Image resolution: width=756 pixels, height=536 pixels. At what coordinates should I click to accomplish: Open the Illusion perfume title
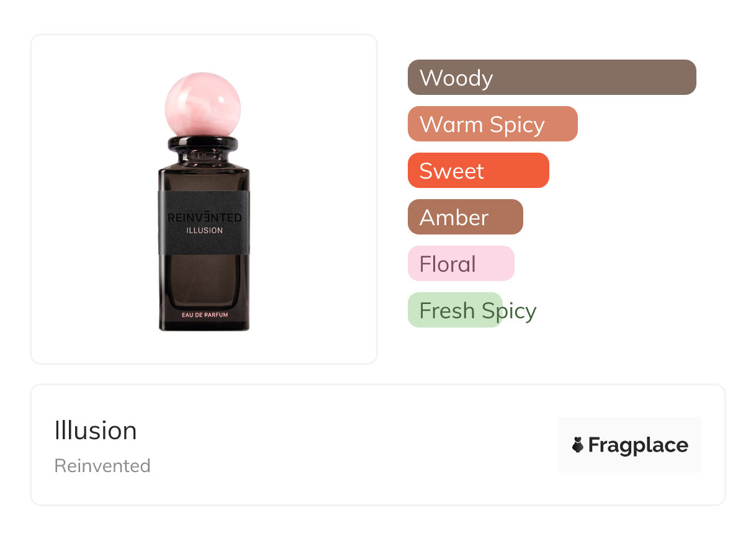point(96,431)
